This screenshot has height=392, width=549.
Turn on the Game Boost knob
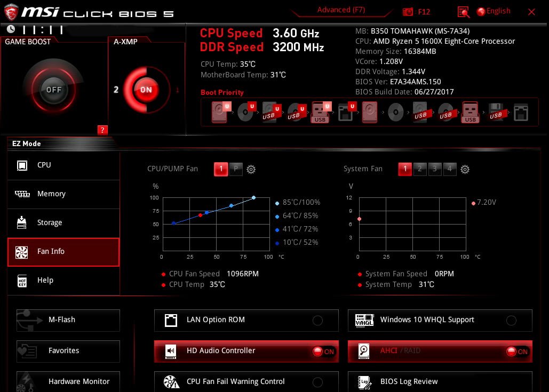pyautogui.click(x=54, y=90)
